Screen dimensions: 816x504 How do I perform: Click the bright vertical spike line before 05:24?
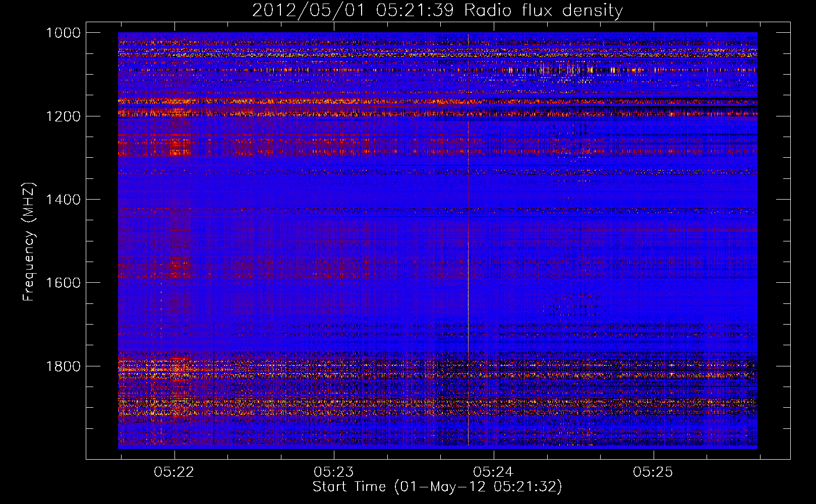469,239
